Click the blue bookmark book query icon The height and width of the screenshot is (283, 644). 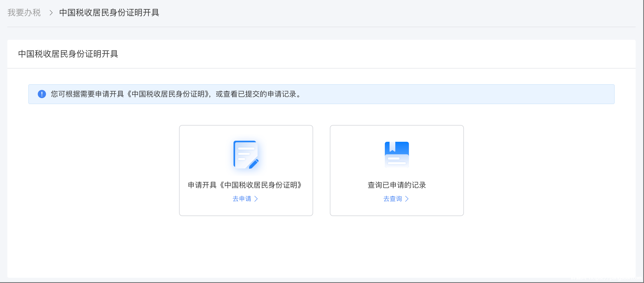397,155
